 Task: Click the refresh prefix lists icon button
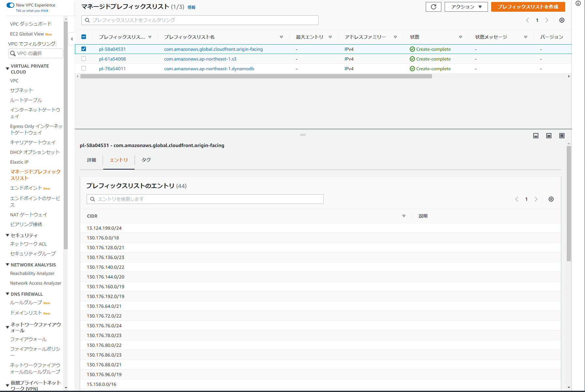[x=433, y=7]
